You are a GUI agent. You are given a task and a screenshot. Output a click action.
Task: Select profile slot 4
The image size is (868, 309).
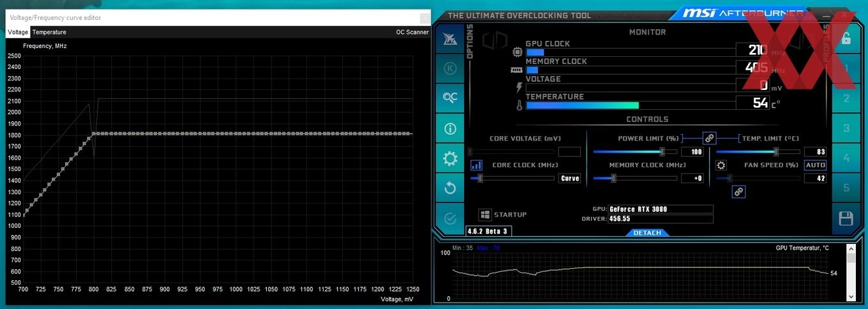846,158
